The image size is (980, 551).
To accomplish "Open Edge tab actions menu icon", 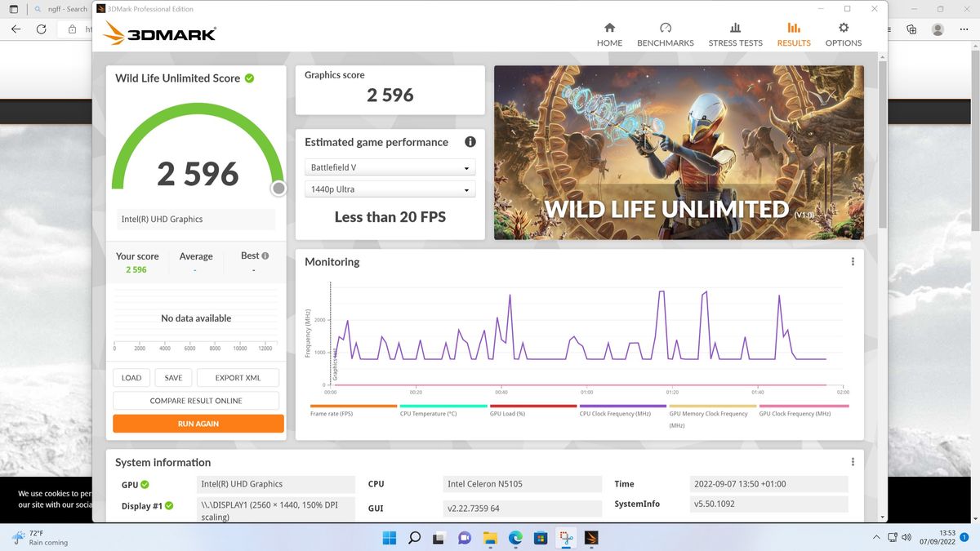I will 13,9.
